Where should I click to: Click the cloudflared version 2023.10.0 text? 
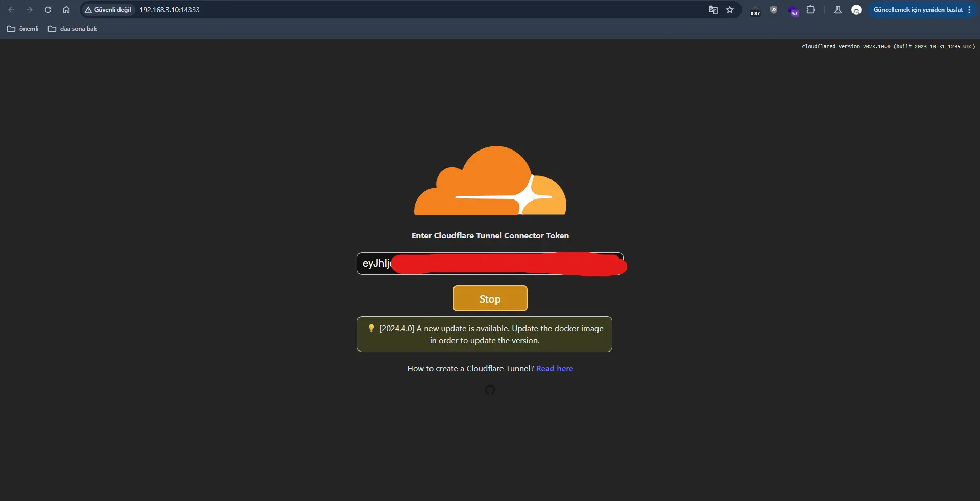(889, 46)
